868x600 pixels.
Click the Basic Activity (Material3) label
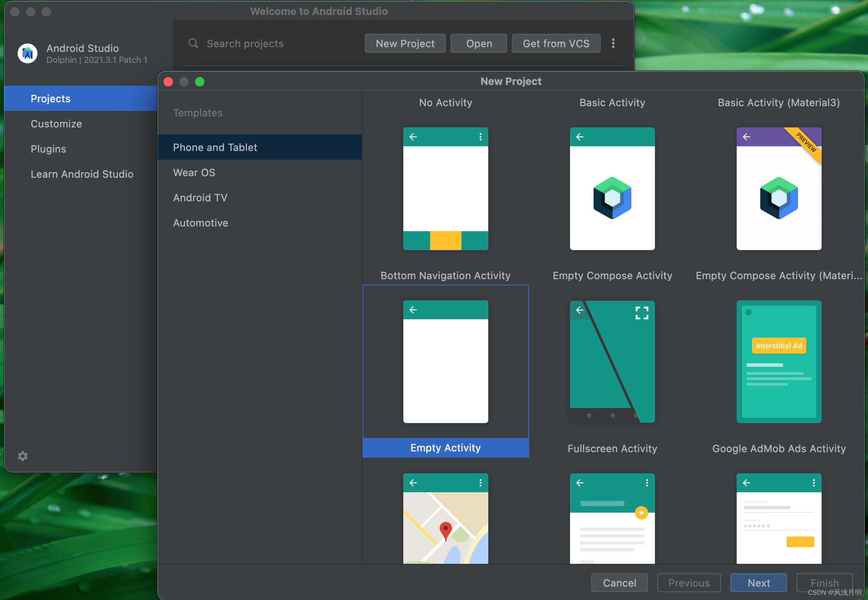[x=779, y=103]
